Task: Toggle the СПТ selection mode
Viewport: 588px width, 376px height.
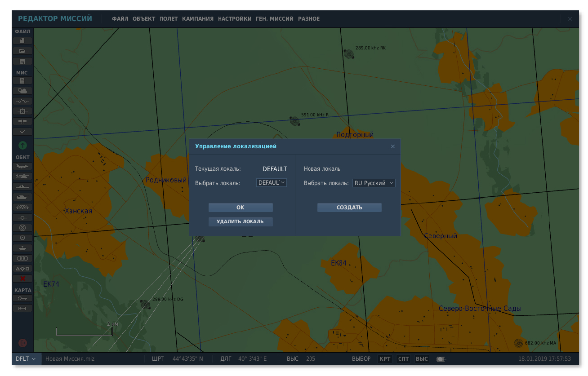Action: (403, 359)
